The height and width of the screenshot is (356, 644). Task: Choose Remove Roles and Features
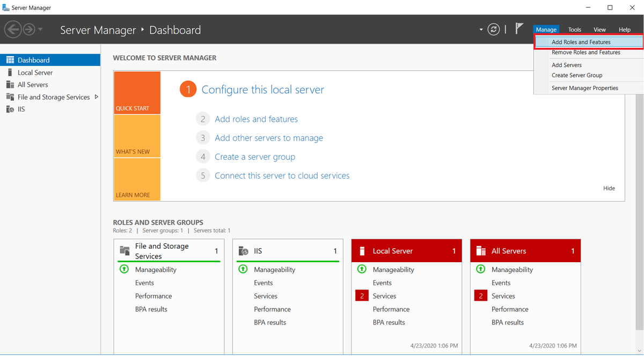[x=586, y=53]
